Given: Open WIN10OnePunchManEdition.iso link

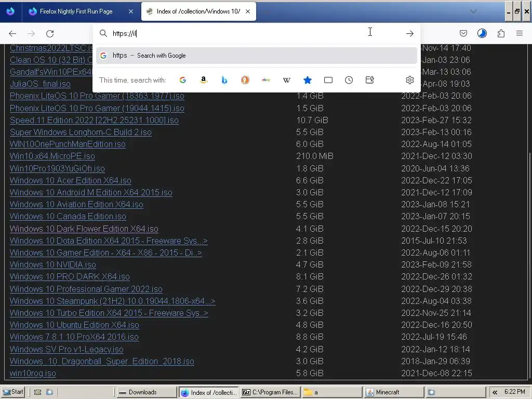Looking at the screenshot, I should pyautogui.click(x=68, y=144).
